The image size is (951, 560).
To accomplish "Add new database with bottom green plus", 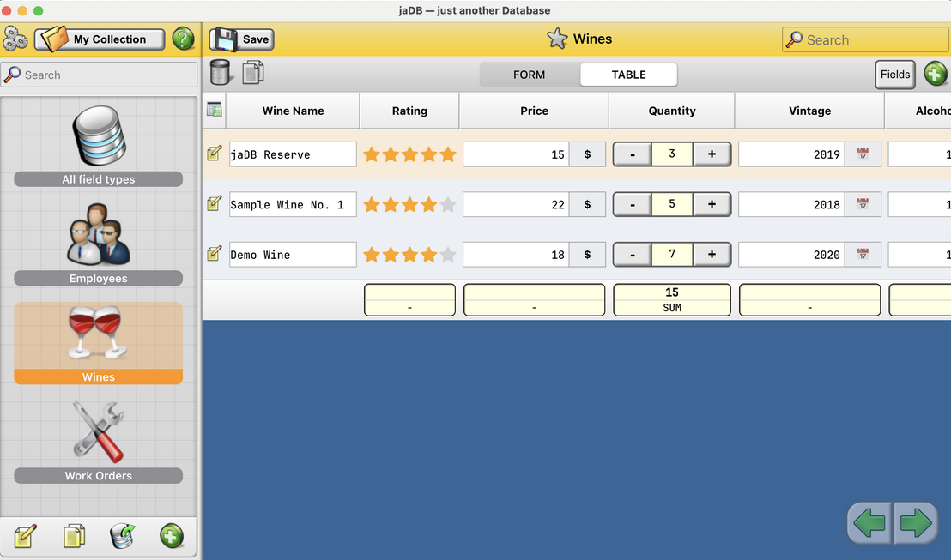I will pyautogui.click(x=172, y=536).
